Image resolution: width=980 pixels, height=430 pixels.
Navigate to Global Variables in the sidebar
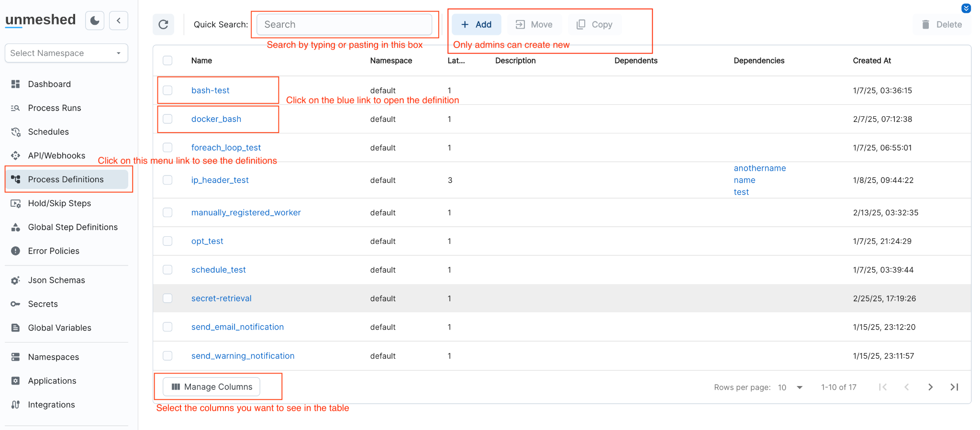59,328
